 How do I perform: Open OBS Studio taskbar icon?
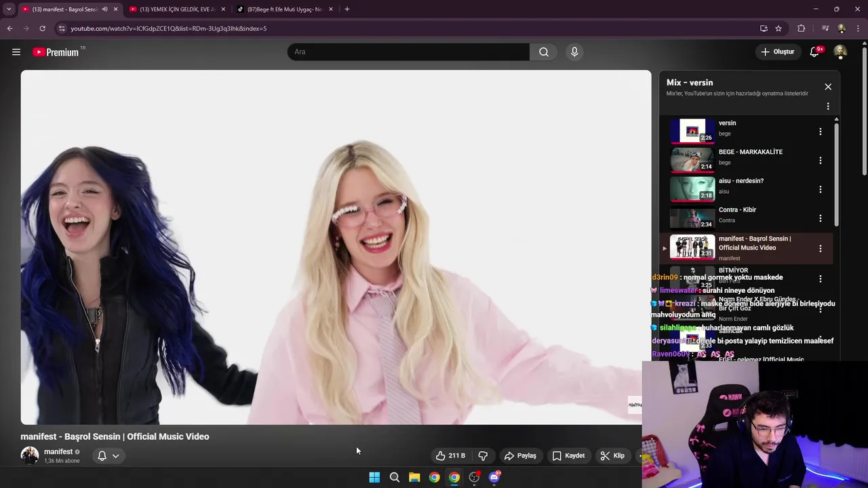(x=474, y=477)
